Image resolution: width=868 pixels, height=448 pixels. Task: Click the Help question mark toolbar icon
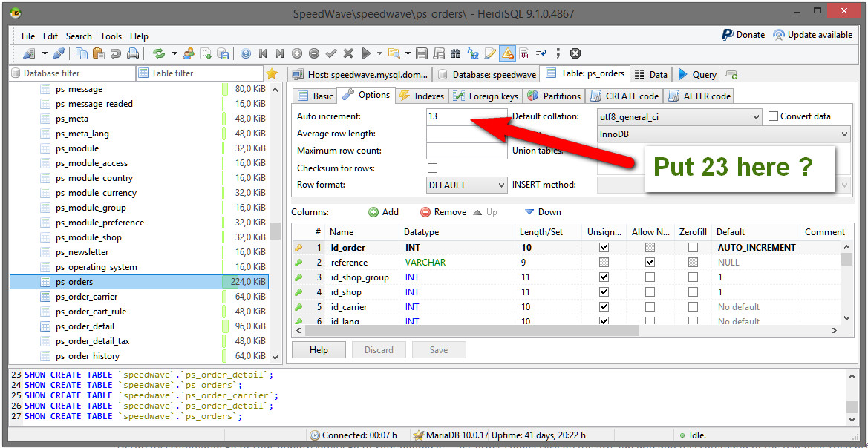click(x=246, y=53)
